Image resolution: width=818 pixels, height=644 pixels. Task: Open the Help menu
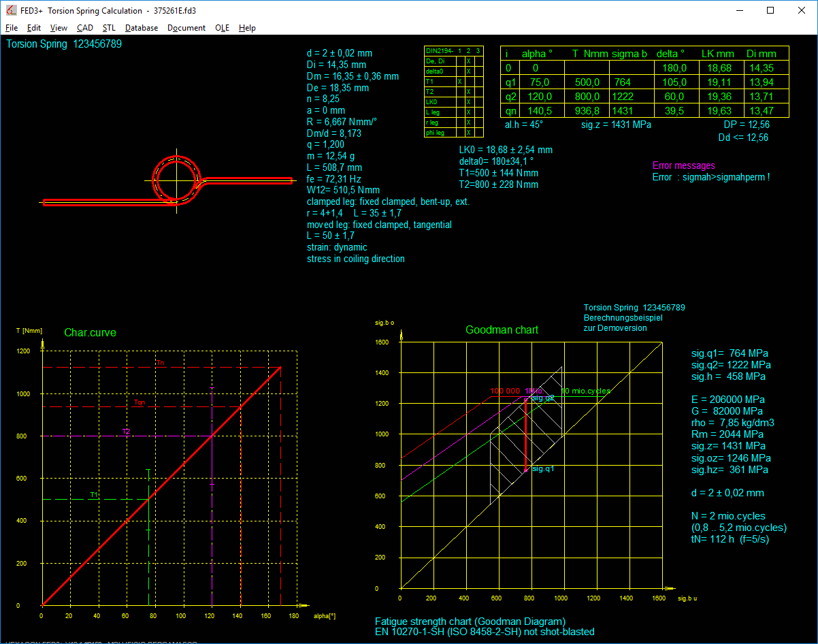pyautogui.click(x=248, y=28)
